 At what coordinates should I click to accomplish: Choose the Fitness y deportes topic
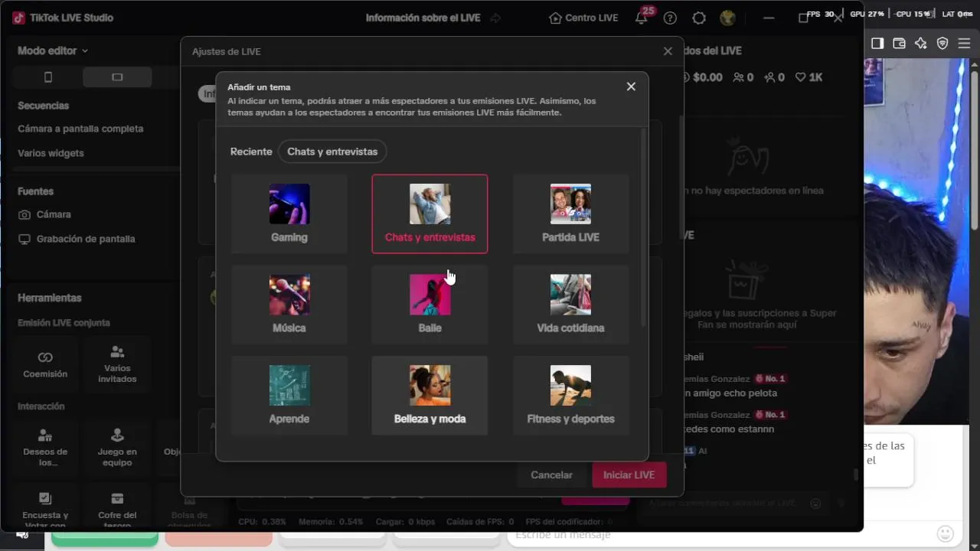[570, 395]
